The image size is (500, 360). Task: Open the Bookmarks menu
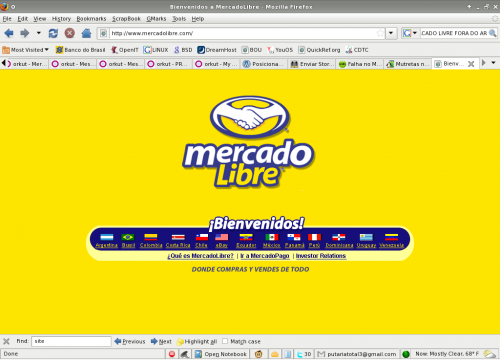click(91, 19)
